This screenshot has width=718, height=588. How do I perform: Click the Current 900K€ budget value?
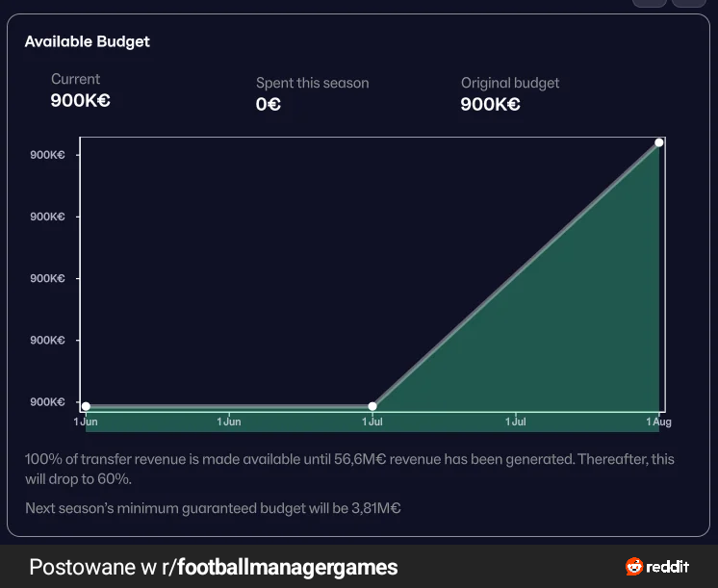tap(81, 99)
